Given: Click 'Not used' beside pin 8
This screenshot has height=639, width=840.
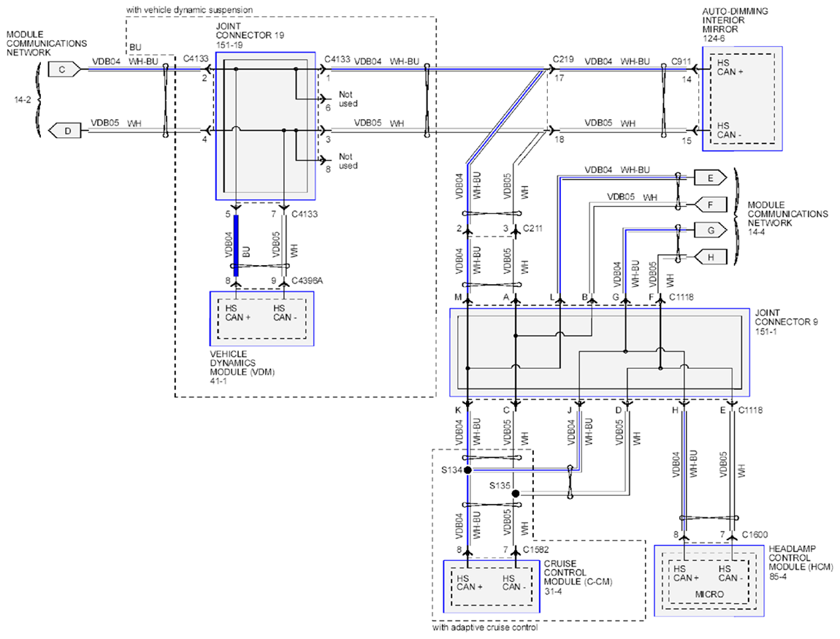Looking at the screenshot, I should point(348,161).
